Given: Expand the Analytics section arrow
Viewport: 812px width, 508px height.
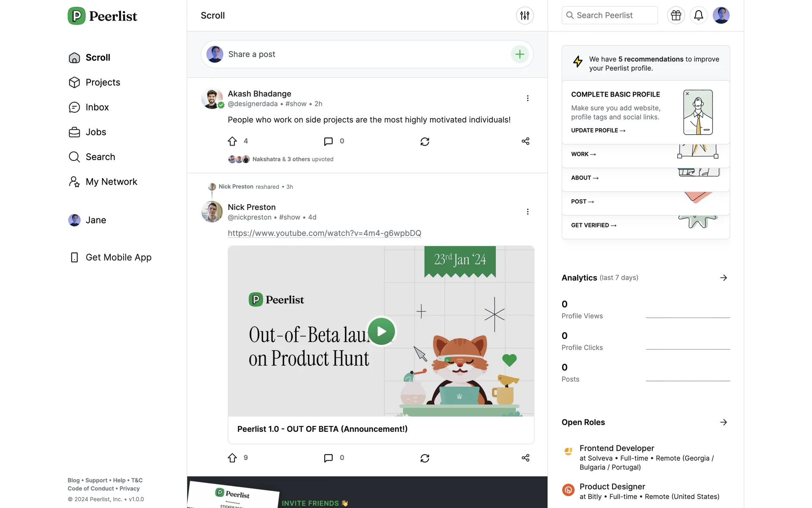Looking at the screenshot, I should click(723, 278).
